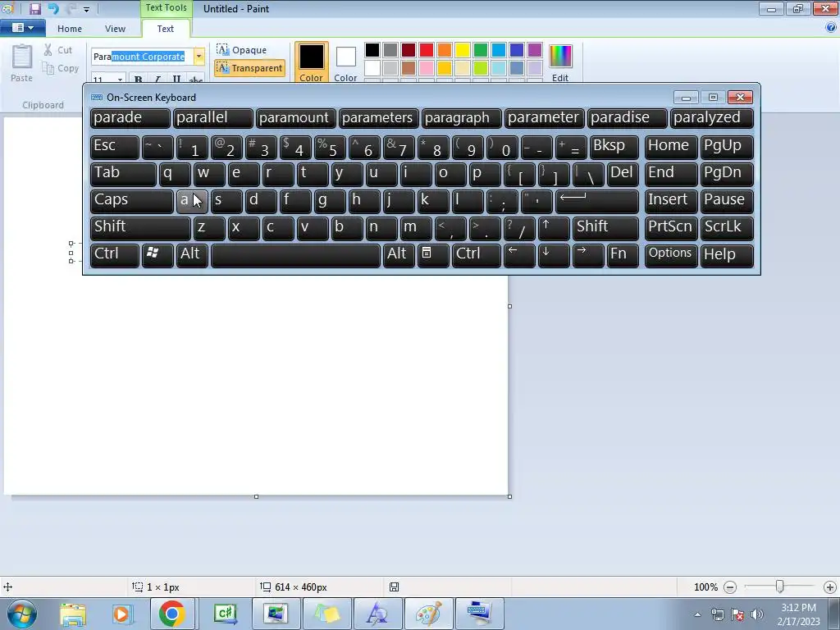Click inside the font family name field
The height and width of the screenshot is (630, 840).
142,57
